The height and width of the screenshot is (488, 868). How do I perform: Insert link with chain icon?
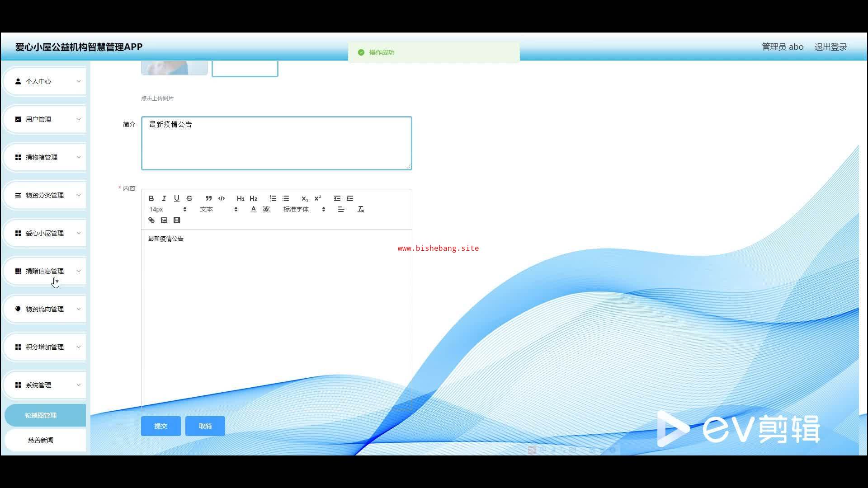(x=151, y=220)
